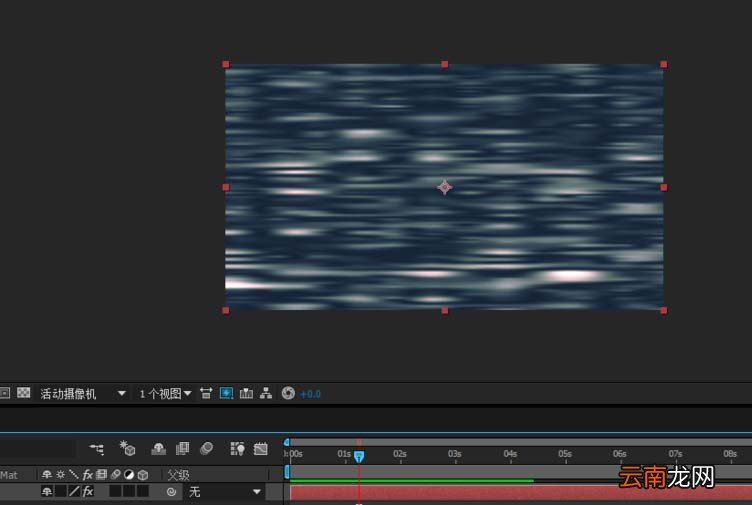Screen dimensions: 752x505
Task: Open the Composition Flowchart icon
Action: pos(266,393)
